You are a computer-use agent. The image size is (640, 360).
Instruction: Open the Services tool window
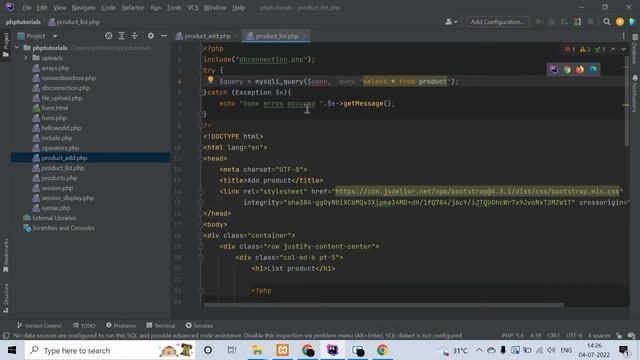click(199, 325)
